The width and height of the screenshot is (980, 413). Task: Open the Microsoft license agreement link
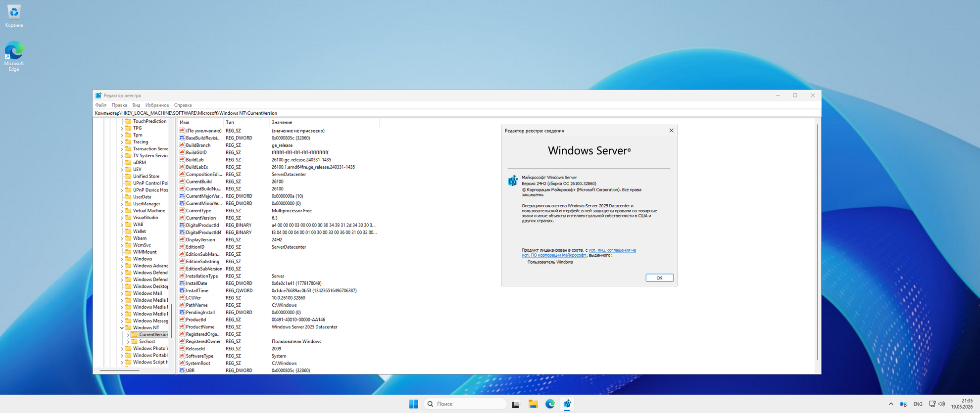pyautogui.click(x=579, y=253)
